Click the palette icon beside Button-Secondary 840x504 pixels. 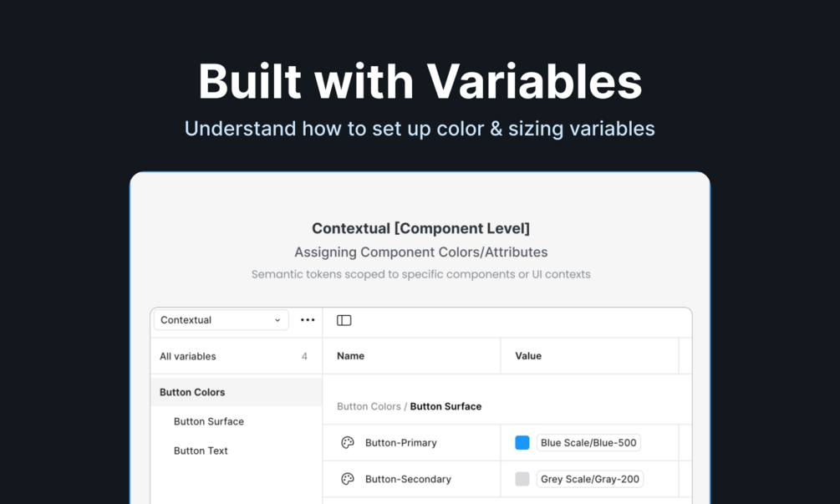click(x=348, y=479)
